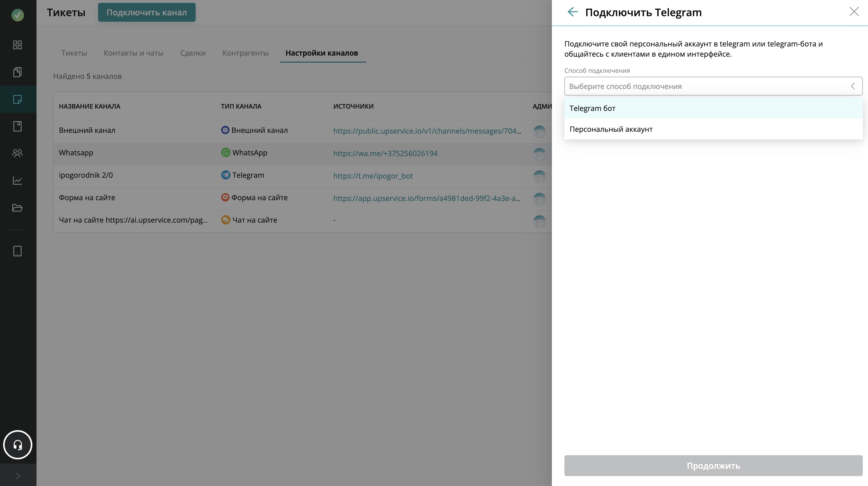Click the Подключить канал button
Viewport: 868px width, 486px height.
click(x=147, y=13)
